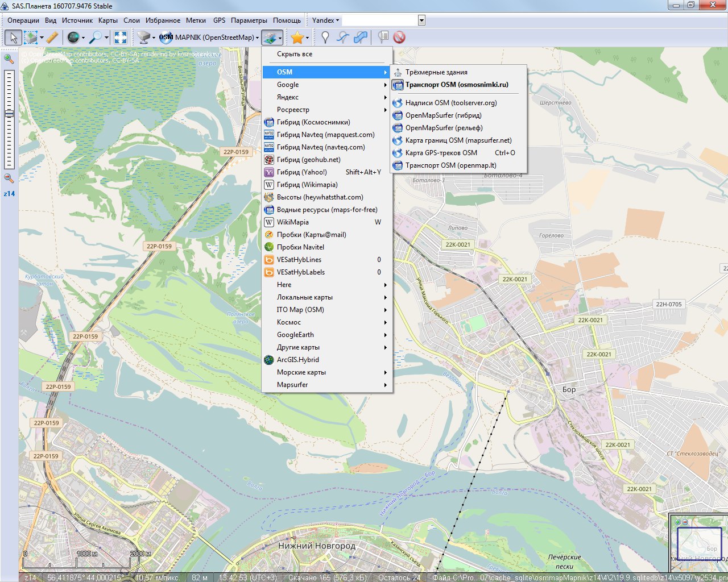728x582 pixels.
Task: Toggle OpenMapSurfer (гибрид) layer
Action: 458,115
